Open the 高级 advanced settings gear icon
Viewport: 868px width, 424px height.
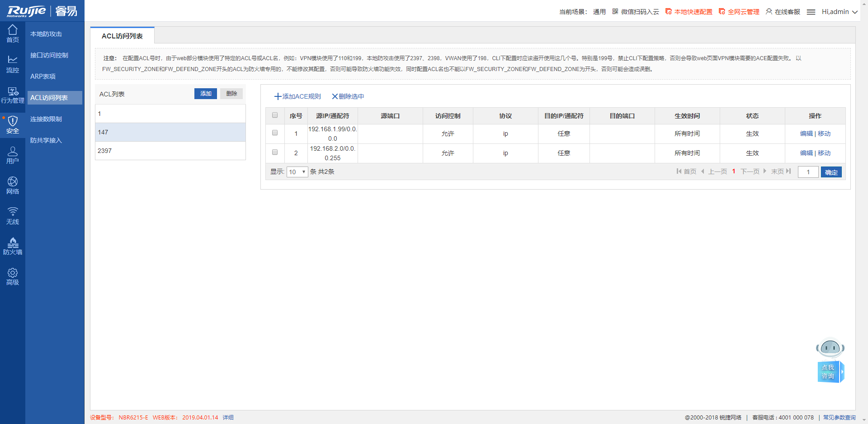click(x=13, y=276)
